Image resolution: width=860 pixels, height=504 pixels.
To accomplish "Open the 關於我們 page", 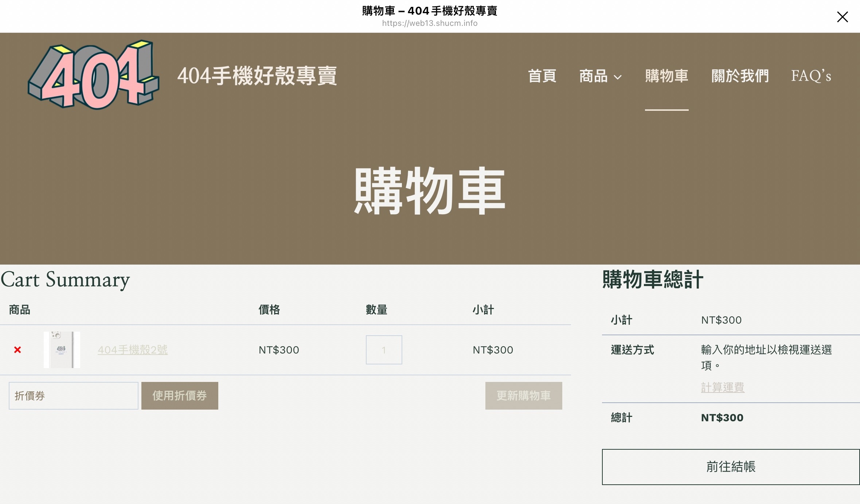I will pyautogui.click(x=740, y=76).
